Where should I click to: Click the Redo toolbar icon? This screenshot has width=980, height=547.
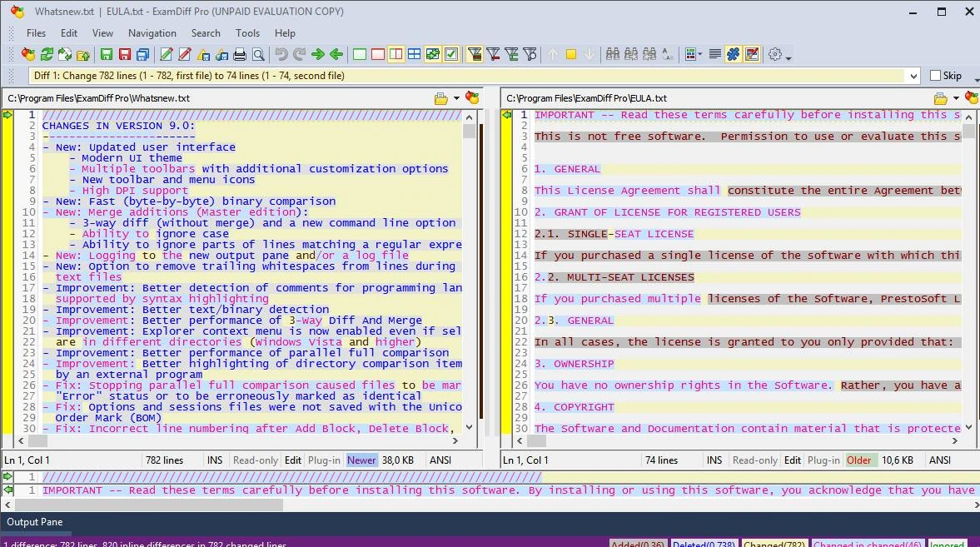tap(300, 54)
